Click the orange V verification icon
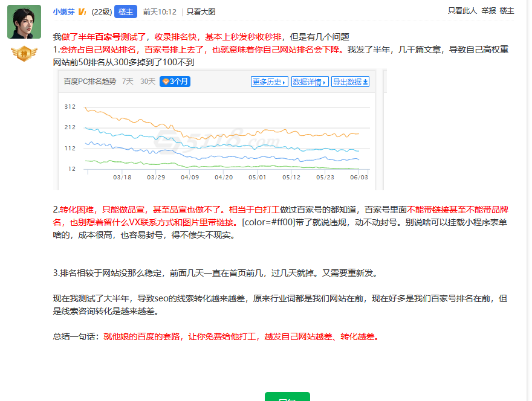This screenshot has height=401, width=532. point(82,12)
